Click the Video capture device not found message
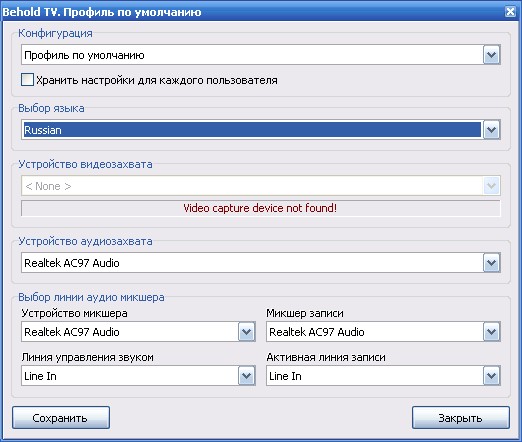This screenshot has height=442, width=522. 260,208
